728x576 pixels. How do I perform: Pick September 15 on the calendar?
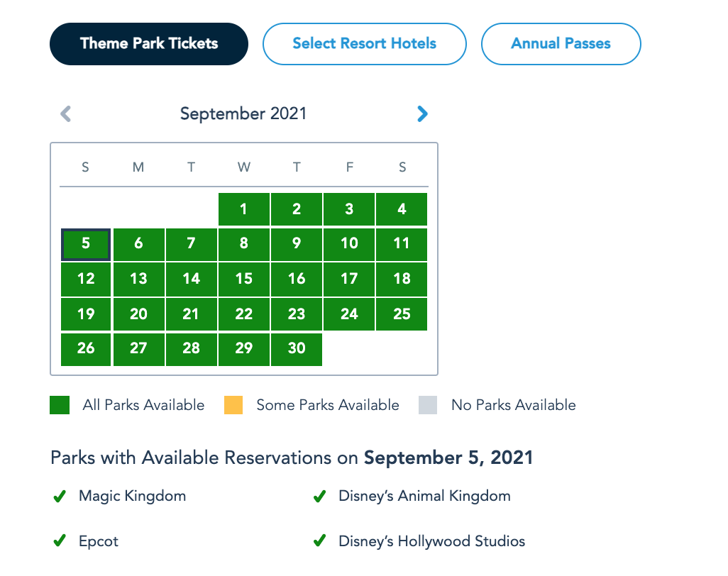point(244,279)
